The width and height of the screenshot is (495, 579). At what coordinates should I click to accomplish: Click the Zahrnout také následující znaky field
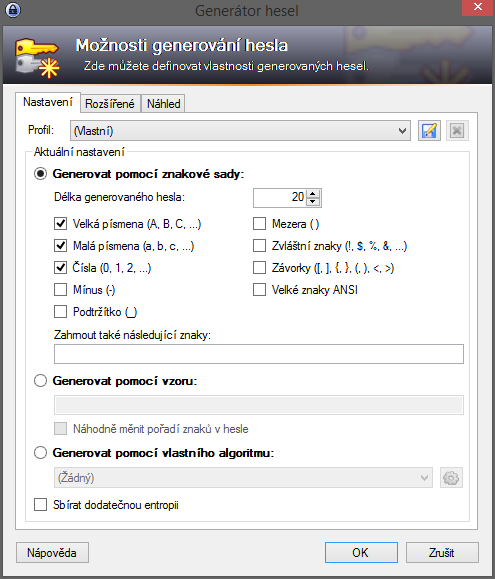point(259,354)
